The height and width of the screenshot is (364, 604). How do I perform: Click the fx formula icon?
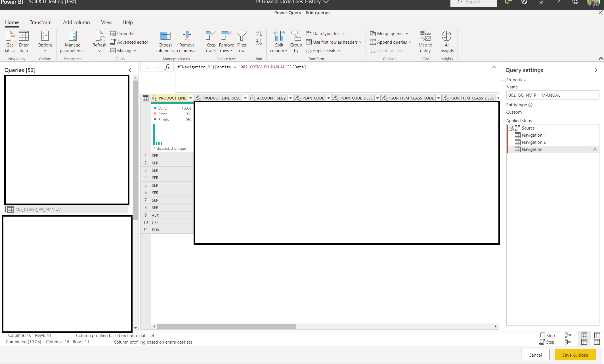(x=167, y=67)
